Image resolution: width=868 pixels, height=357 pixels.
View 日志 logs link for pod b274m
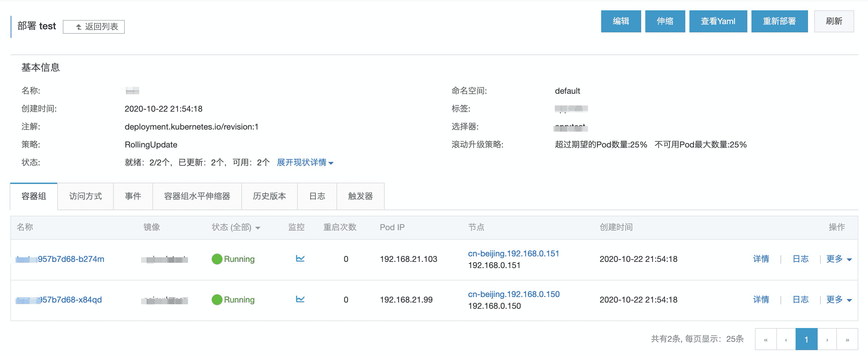(800, 259)
